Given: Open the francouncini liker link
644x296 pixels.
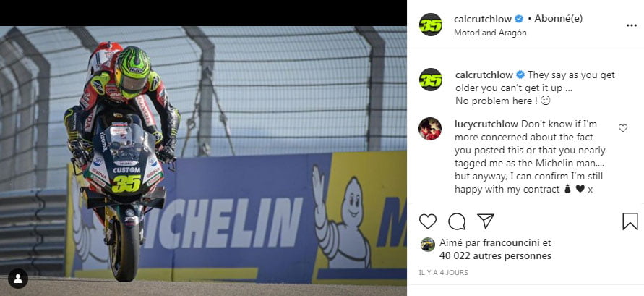Looking at the screenshot, I should click(x=507, y=242).
